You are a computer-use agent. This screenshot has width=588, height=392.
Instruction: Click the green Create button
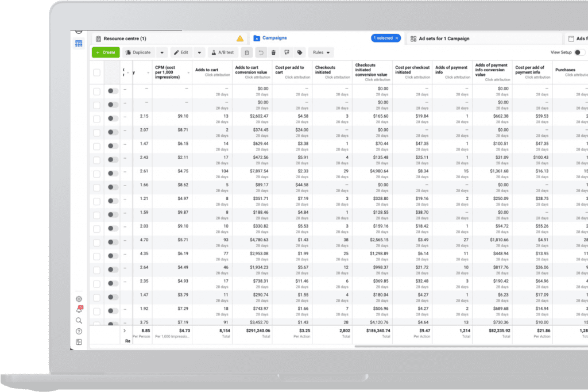(x=106, y=52)
